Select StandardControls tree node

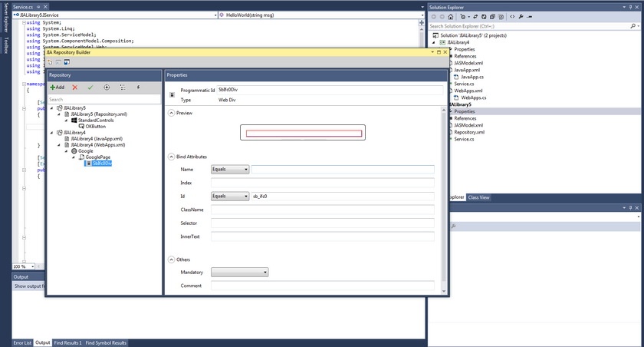[96, 121]
